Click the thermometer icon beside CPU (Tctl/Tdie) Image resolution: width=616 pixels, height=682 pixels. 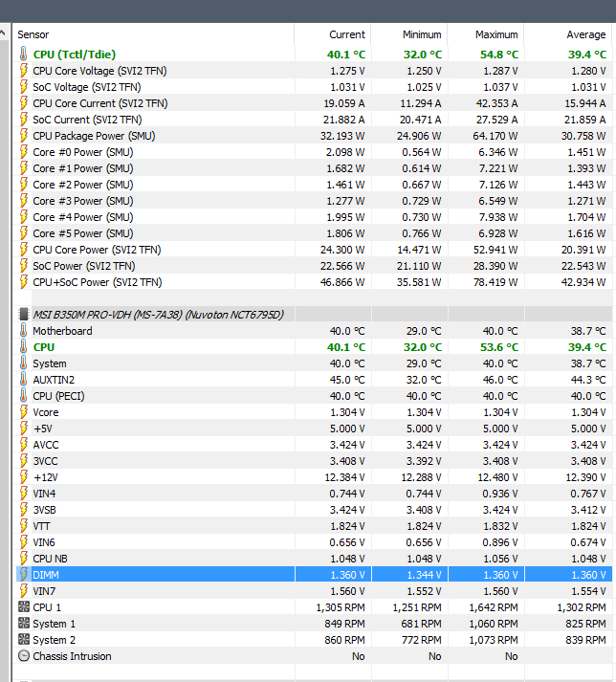[x=24, y=55]
